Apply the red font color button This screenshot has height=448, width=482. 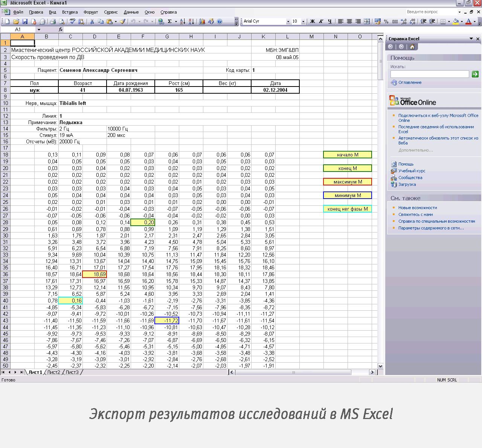point(468,21)
